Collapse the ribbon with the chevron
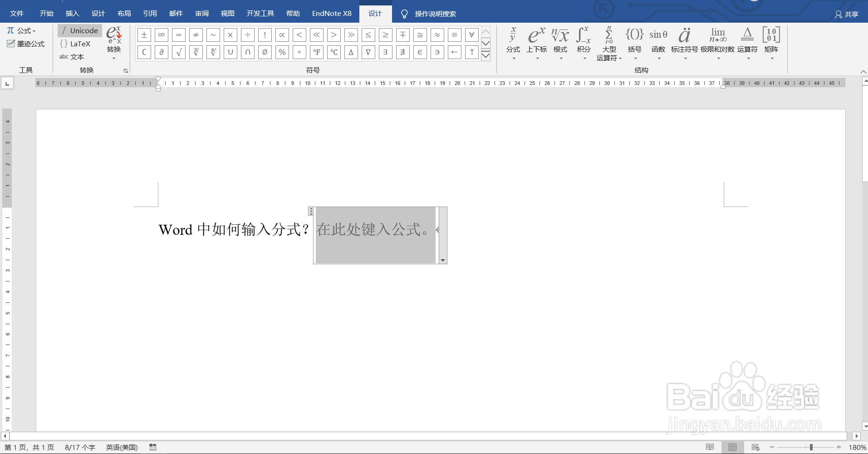 point(863,72)
